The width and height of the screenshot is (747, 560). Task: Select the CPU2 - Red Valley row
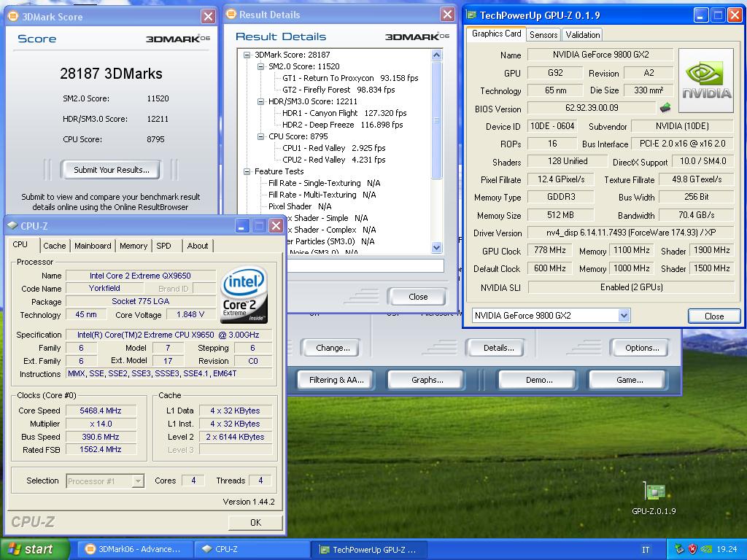(x=333, y=160)
